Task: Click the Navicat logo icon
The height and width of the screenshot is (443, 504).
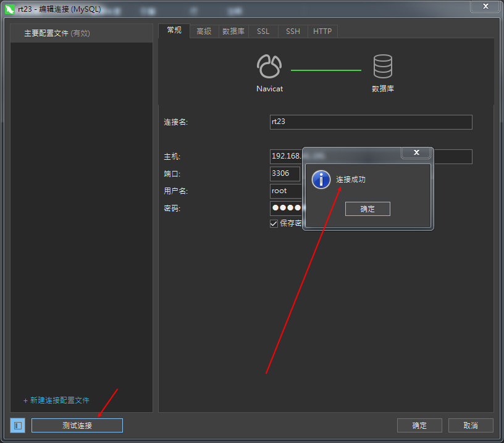Action: pos(269,66)
